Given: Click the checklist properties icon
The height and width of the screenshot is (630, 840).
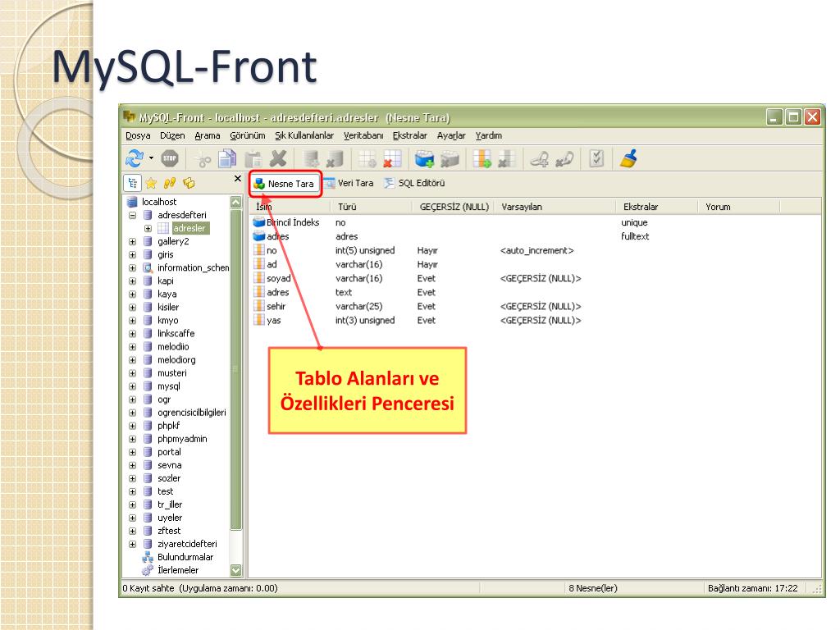Looking at the screenshot, I should click(596, 158).
